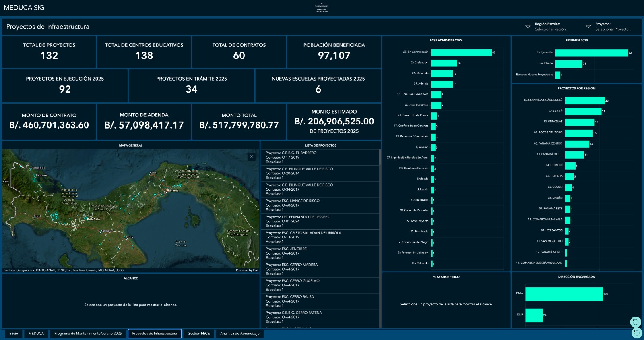The image size is (644, 340).
Task: Click the DNIA bar in Dirección Encargada
Action: (564, 294)
